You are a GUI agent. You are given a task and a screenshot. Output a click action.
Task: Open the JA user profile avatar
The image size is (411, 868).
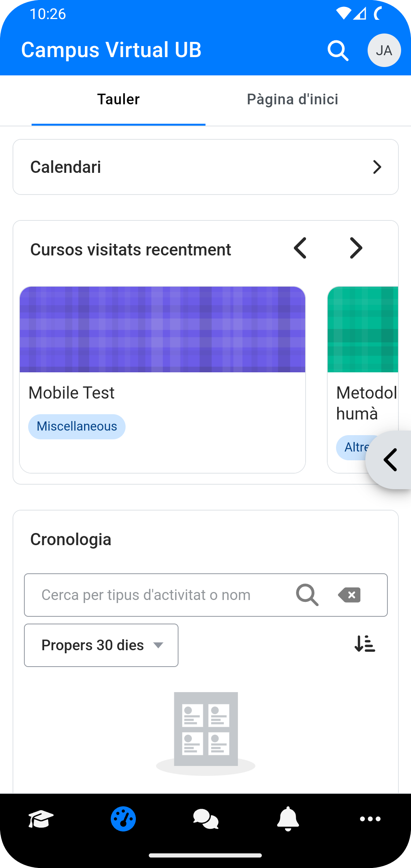384,50
